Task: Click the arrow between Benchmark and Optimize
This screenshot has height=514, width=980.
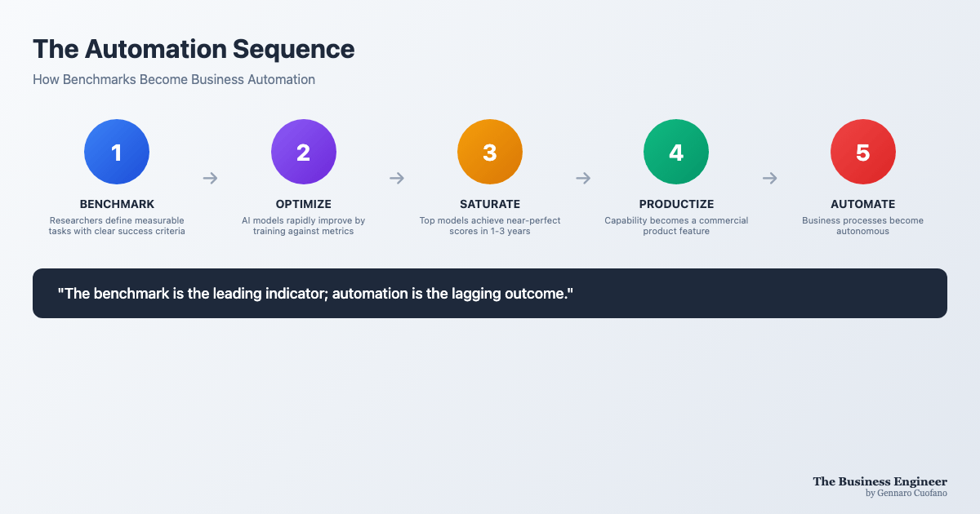Action: tap(210, 178)
